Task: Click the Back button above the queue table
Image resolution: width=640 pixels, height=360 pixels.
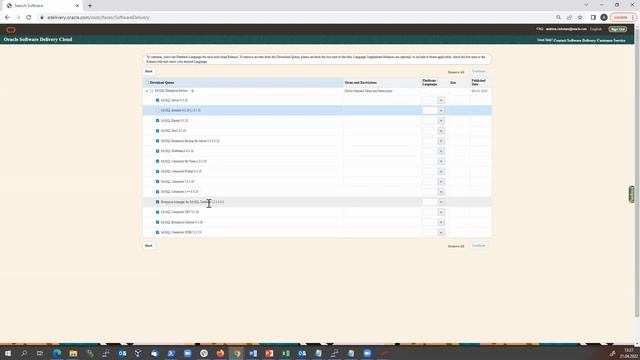Action: 149,71
